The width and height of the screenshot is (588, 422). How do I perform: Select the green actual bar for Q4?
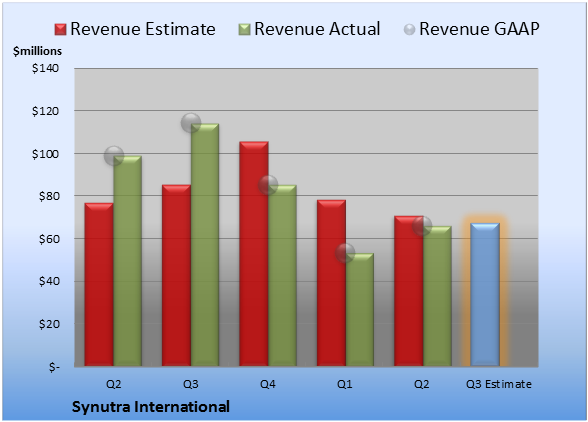coord(282,275)
